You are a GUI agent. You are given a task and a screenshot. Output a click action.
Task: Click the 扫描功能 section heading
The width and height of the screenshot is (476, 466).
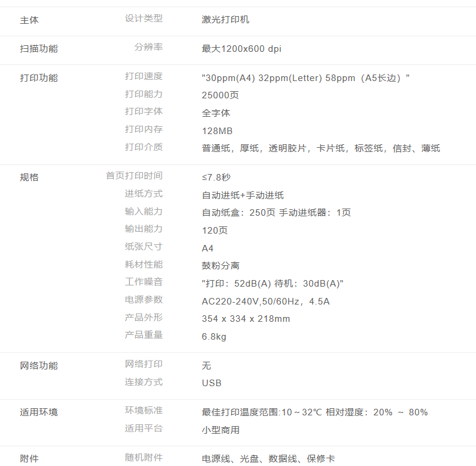(x=39, y=49)
